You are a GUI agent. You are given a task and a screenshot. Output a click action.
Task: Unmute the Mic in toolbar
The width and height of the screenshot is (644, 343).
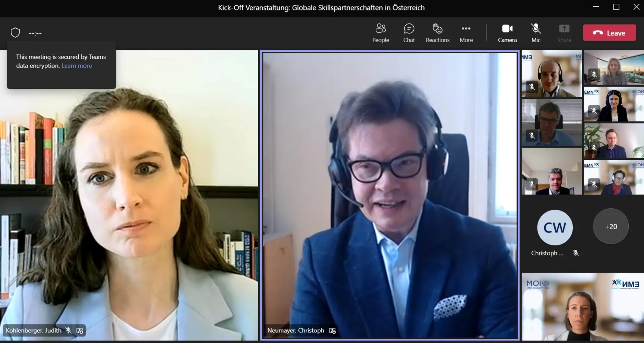pos(536,33)
